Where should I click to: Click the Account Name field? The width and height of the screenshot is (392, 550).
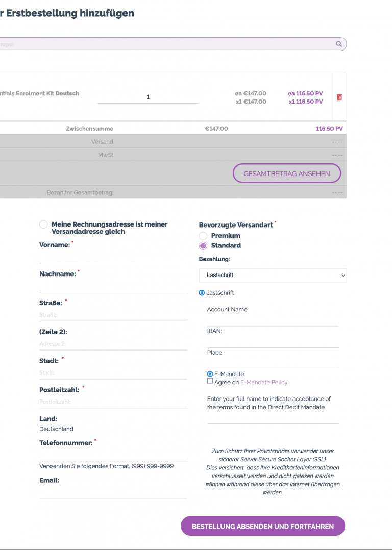[x=273, y=320]
